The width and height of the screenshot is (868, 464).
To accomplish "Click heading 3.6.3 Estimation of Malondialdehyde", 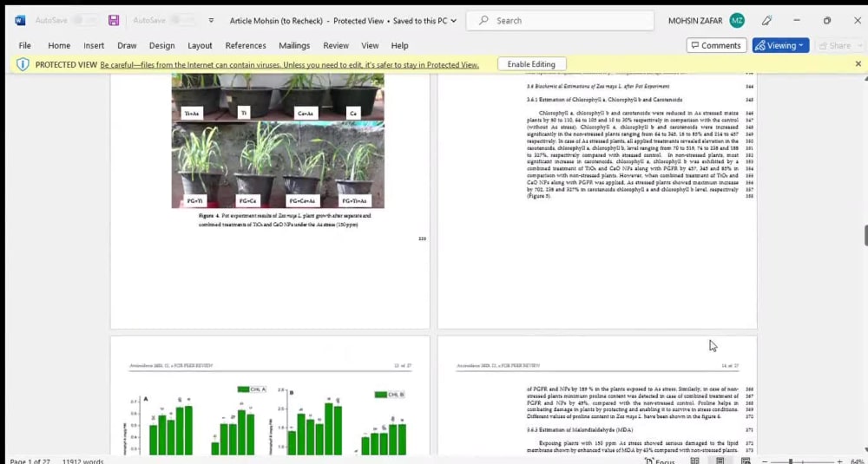I will (x=580, y=429).
